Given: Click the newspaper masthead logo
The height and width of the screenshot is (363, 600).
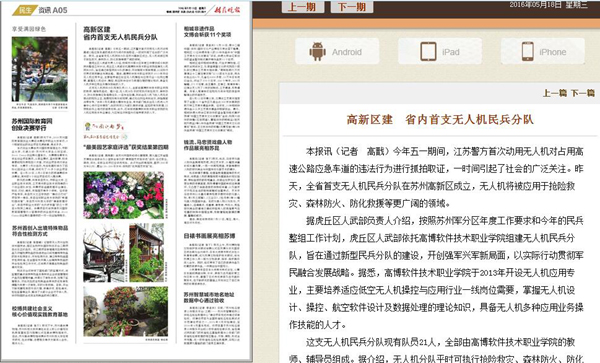Looking at the screenshot, I should click(x=227, y=9).
